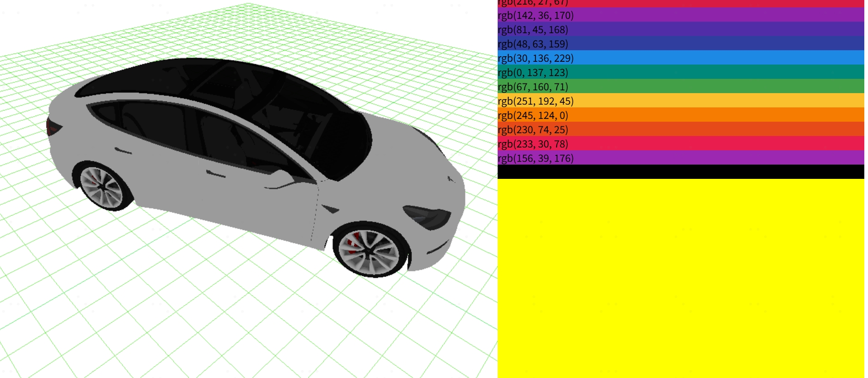Click the car's rear door handle
The image size is (868, 378).
[x=123, y=151]
